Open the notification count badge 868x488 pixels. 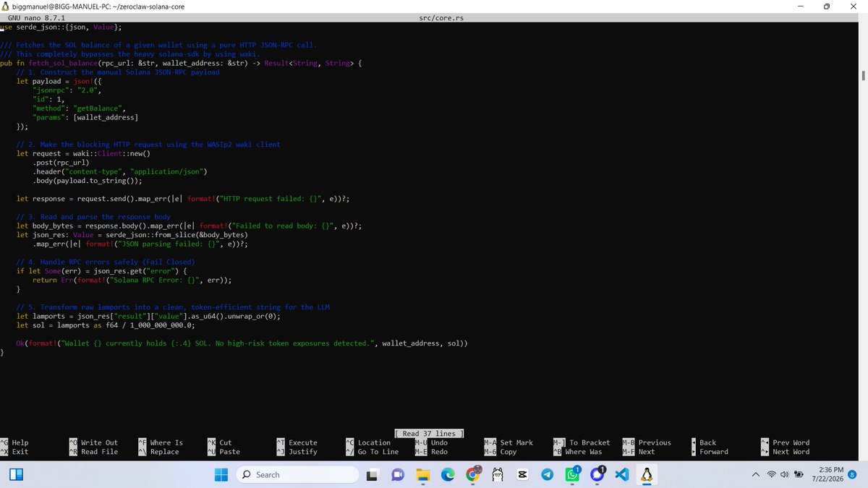tap(852, 475)
